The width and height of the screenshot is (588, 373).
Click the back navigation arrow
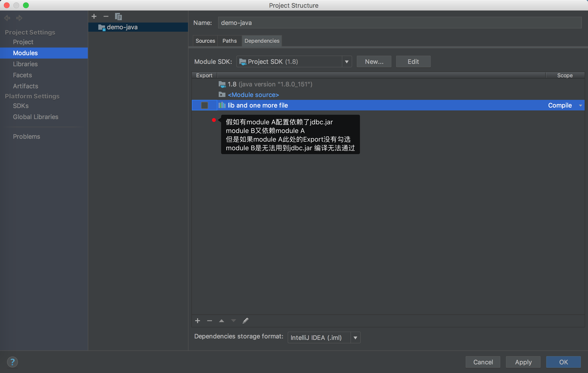pyautogui.click(x=7, y=18)
